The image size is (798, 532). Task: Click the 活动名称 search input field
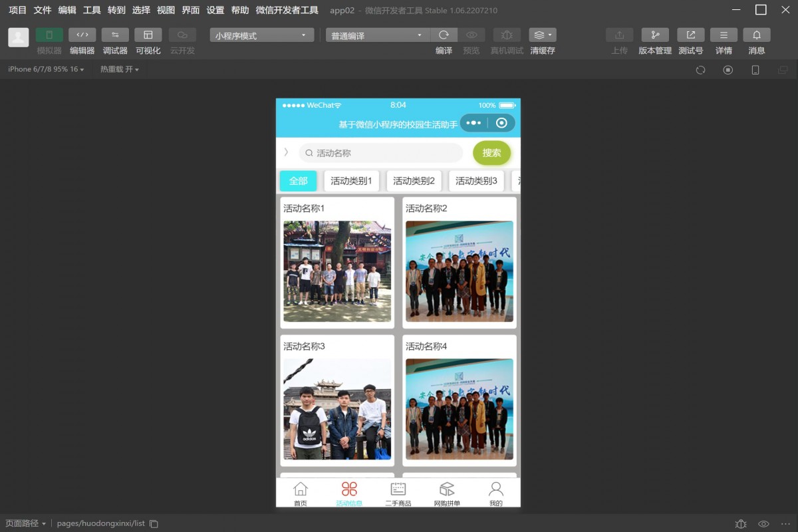pos(380,153)
